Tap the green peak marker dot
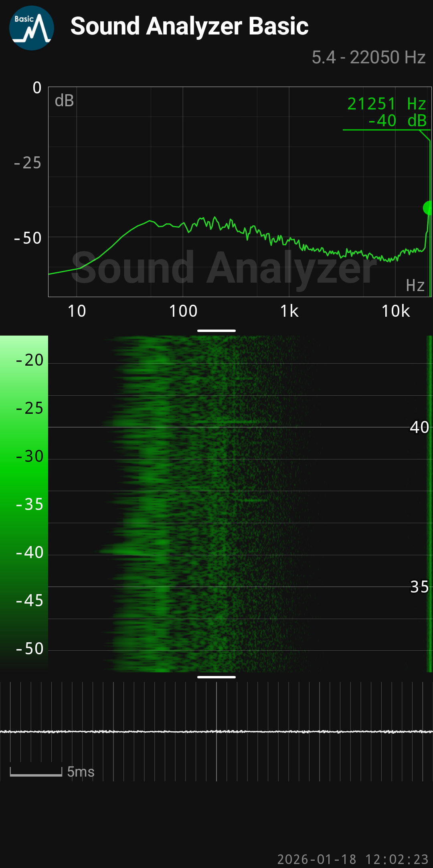Screen dimensions: 433x868 [427, 208]
